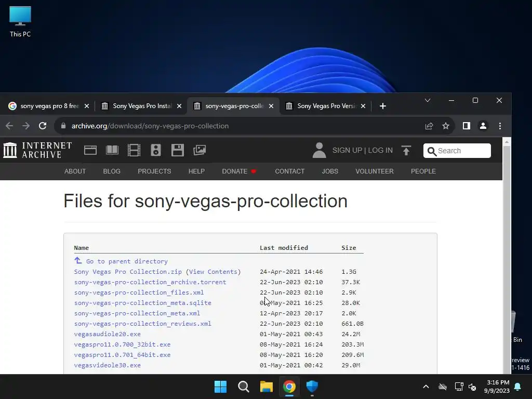Open sony-vegas-pro-collection_files.xml

(139, 292)
